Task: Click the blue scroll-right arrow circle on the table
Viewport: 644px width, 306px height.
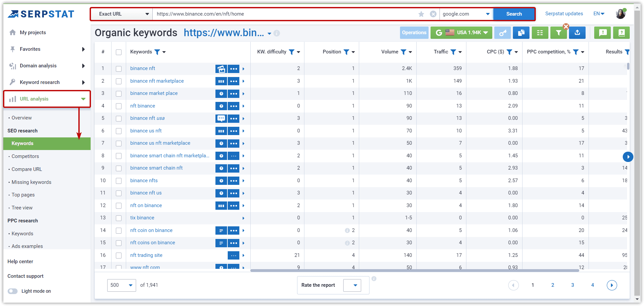Action: pos(628,157)
